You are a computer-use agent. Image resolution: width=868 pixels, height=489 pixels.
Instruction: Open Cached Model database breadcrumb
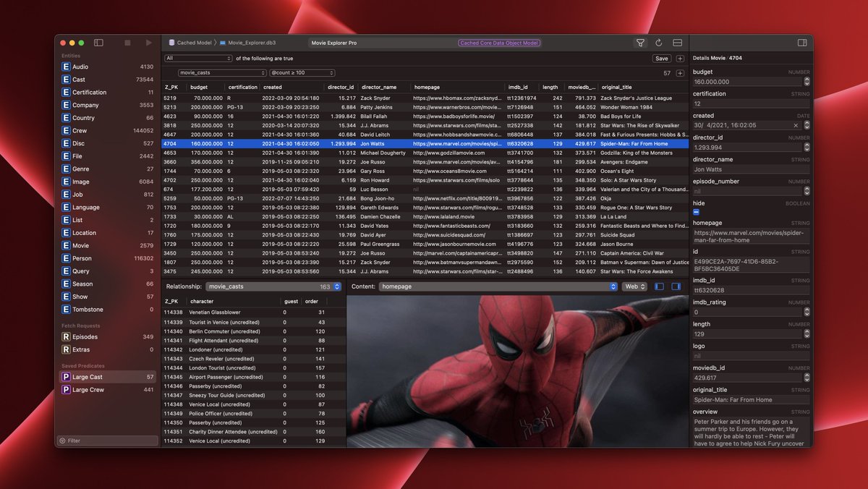(190, 43)
